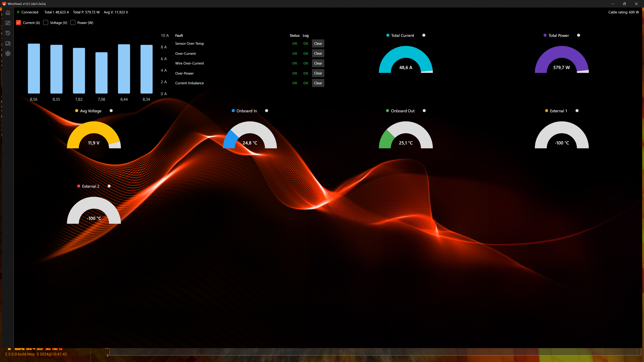Enable the Power (W) checkbox

pyautogui.click(x=73, y=22)
